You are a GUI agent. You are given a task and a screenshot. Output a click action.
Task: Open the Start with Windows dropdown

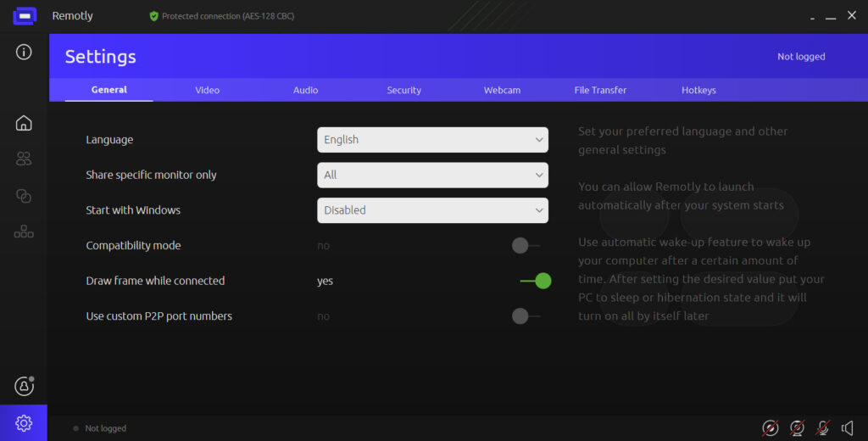[x=433, y=210]
